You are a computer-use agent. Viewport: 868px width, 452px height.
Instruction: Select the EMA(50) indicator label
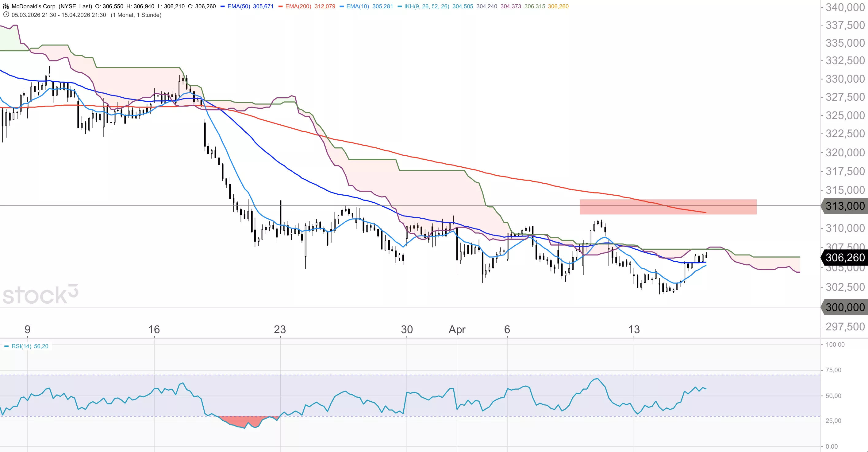point(239,6)
